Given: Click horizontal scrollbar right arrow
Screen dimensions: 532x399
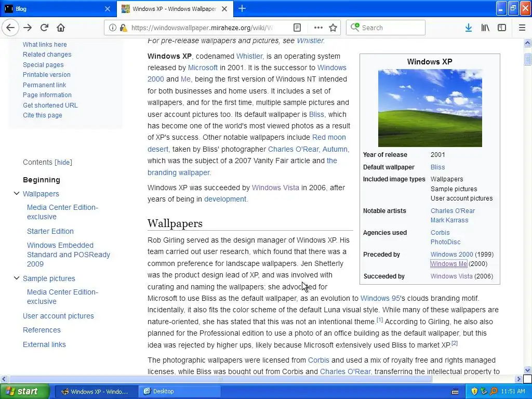Looking at the screenshot, I should (518, 379).
